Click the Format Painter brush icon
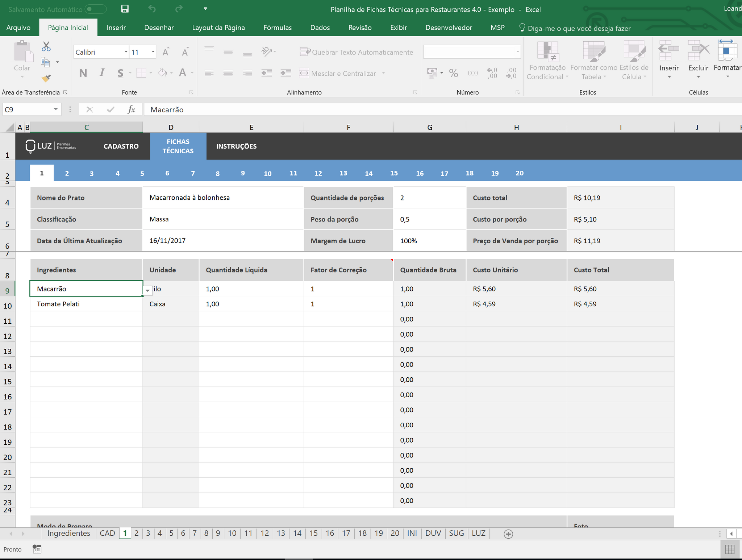 click(x=46, y=78)
